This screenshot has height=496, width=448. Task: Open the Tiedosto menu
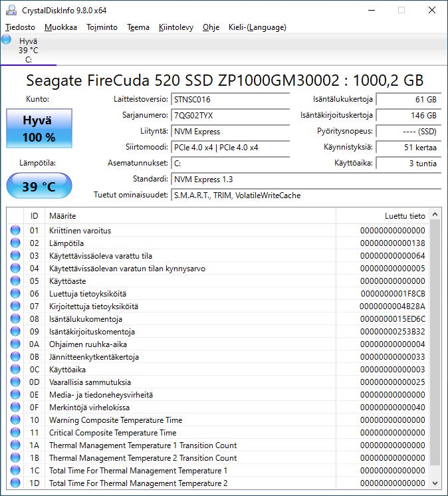[x=20, y=27]
